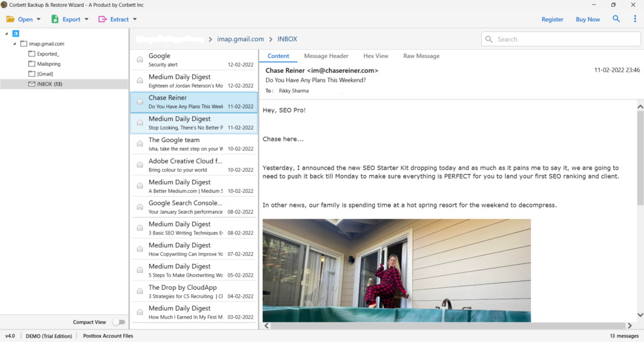Open the Your January Search performance email
This screenshot has height=342, width=644.
[194, 207]
